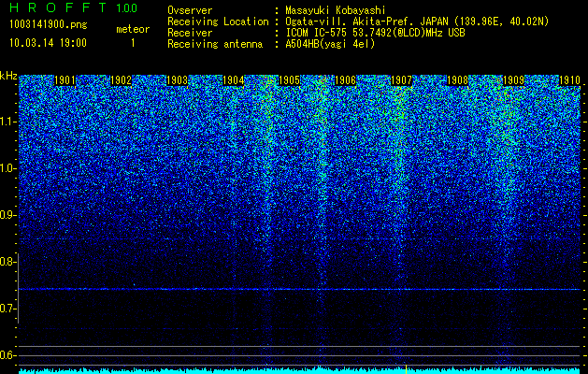This screenshot has height=374, width=588.
Task: Click the 'meteor' count label
Action: point(133,29)
